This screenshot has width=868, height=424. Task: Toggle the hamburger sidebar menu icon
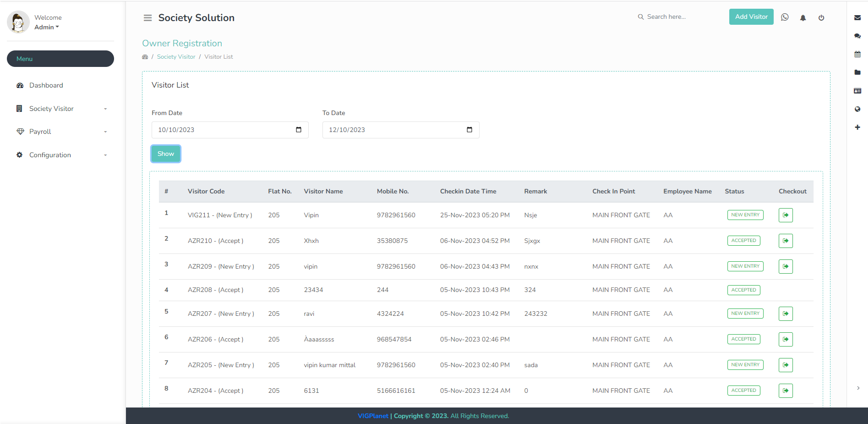[147, 18]
